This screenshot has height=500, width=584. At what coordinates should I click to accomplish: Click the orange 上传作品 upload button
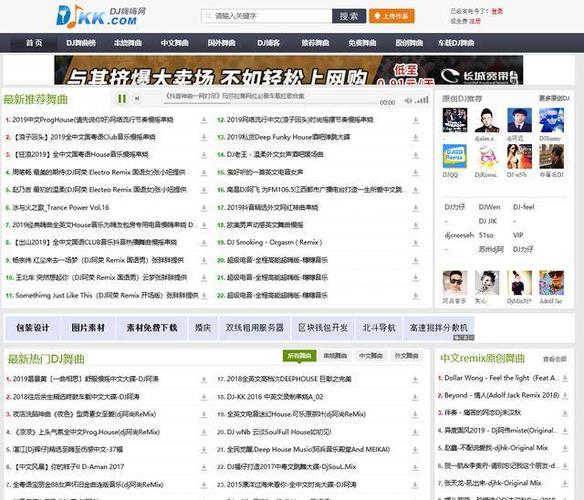pyautogui.click(x=392, y=16)
